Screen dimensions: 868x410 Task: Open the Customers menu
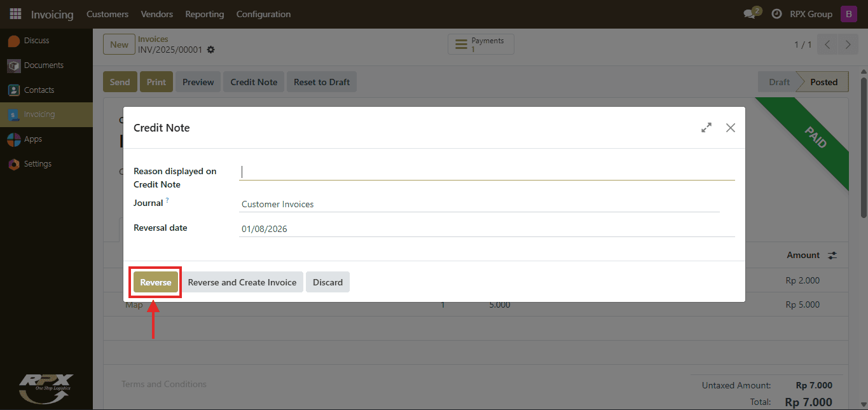tap(107, 14)
